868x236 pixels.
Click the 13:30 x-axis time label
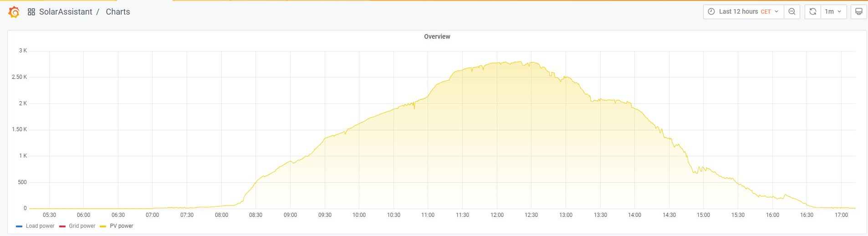pyautogui.click(x=600, y=215)
